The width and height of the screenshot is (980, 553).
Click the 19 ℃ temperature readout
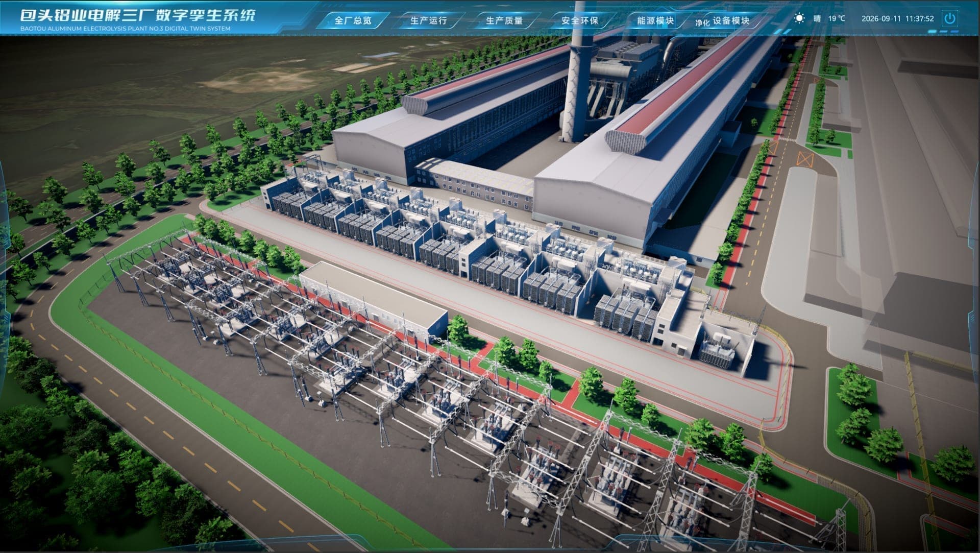pyautogui.click(x=837, y=18)
